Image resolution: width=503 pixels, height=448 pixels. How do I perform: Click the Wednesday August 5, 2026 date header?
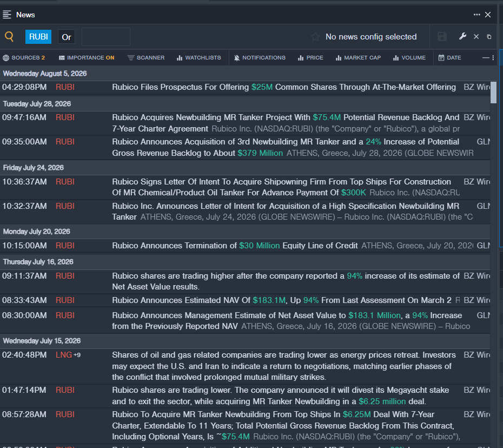point(45,74)
